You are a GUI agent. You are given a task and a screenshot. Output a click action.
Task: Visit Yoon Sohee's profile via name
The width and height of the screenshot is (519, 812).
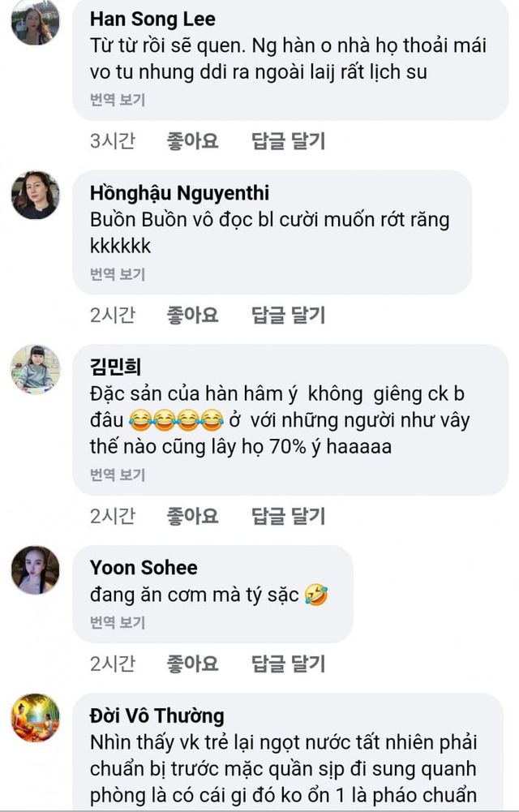144,568
